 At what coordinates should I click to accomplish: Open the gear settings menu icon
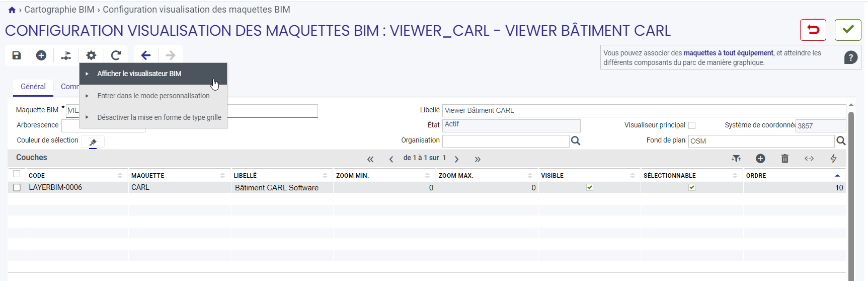(91, 55)
